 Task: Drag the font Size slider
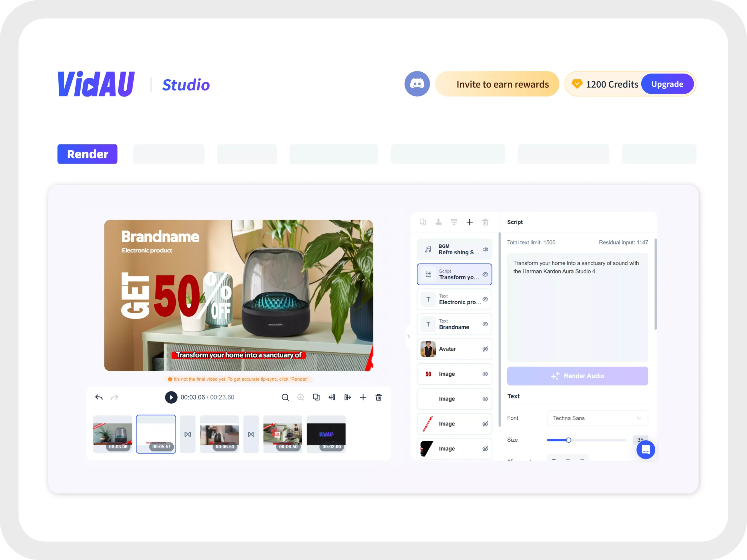[x=568, y=440]
